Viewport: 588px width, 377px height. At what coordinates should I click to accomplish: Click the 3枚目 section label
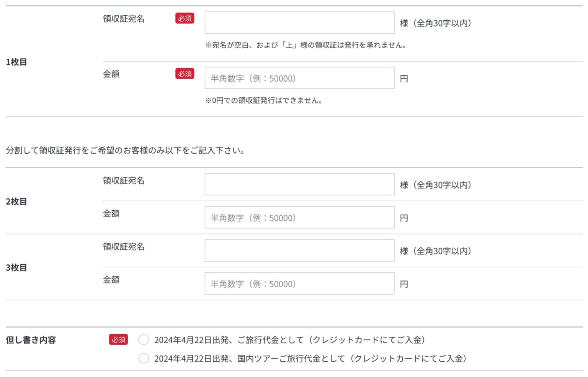(16, 268)
